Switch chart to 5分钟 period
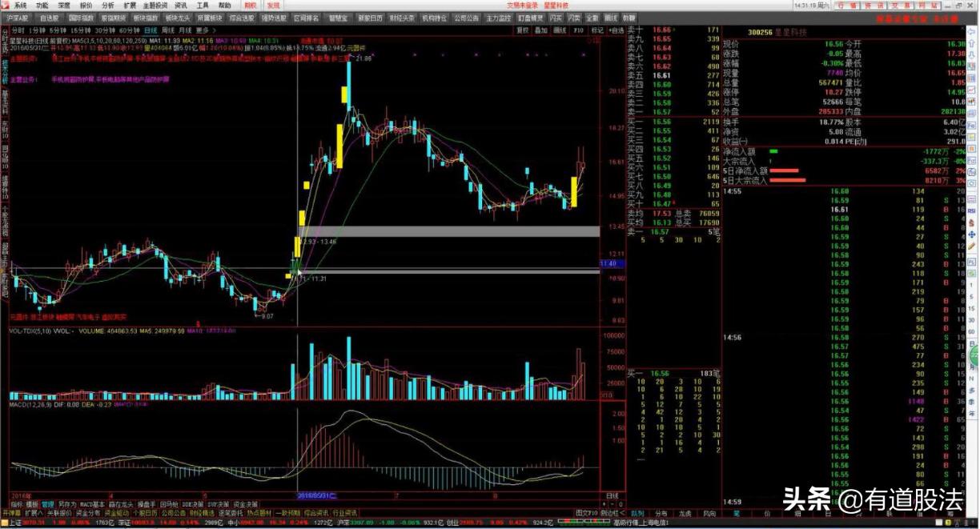Screen dimensions: 980x529 pyautogui.click(x=59, y=30)
